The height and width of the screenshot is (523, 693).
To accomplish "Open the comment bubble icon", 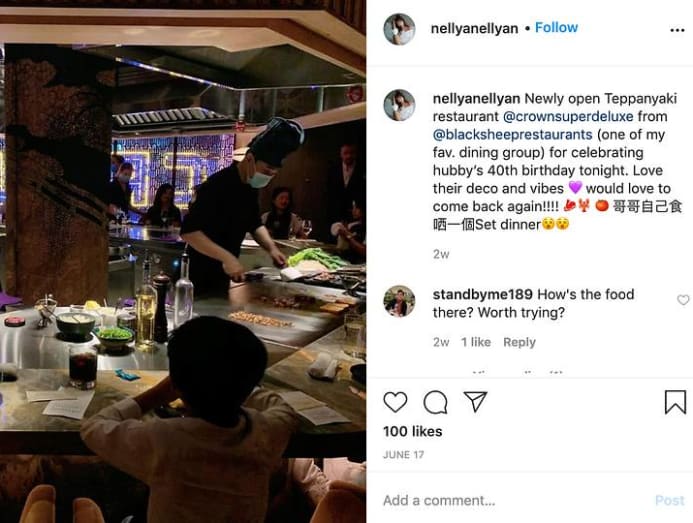I will tap(435, 402).
